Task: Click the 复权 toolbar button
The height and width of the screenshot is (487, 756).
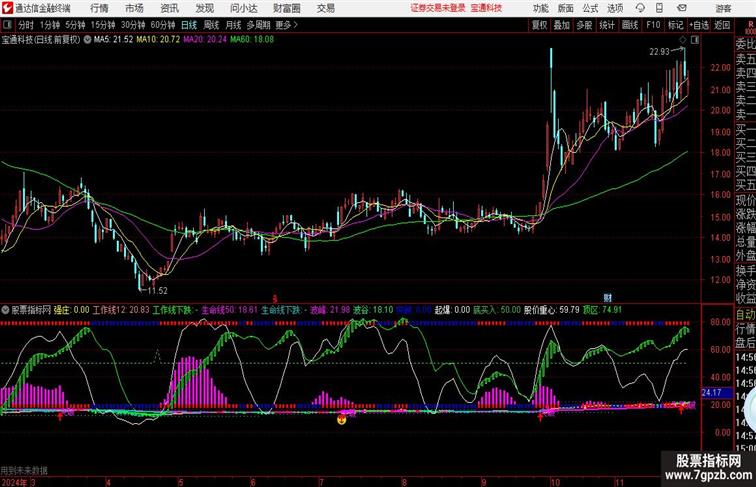Action: [x=540, y=25]
